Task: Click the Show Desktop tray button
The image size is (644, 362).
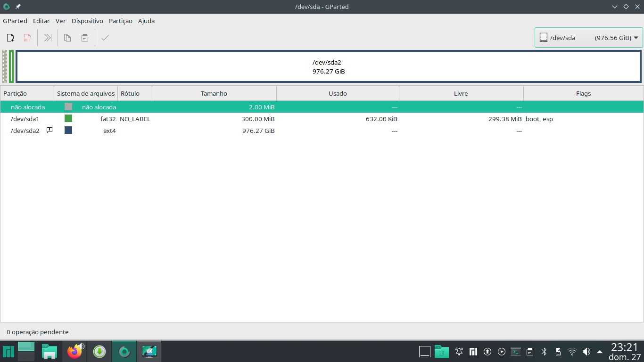Action: coord(425,352)
